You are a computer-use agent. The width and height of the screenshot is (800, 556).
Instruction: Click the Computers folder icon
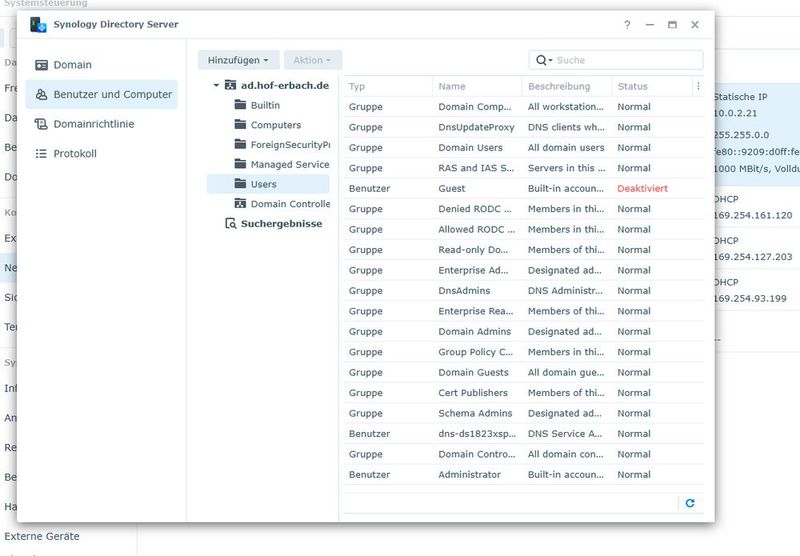[x=240, y=124]
